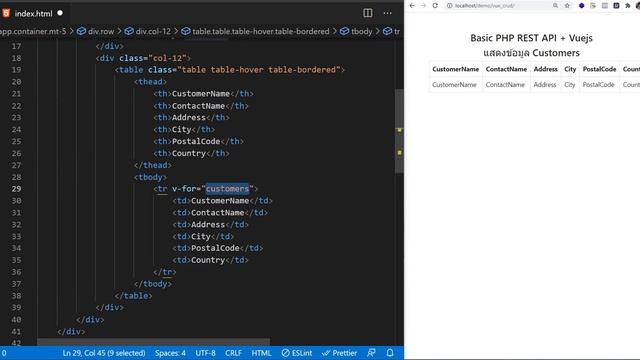Change indentation via Spaces: 4

click(170, 353)
